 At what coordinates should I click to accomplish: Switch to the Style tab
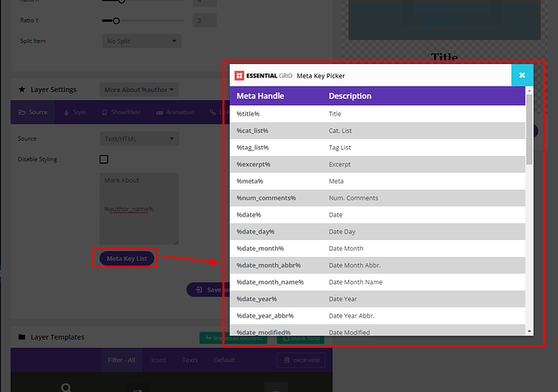pyautogui.click(x=74, y=112)
